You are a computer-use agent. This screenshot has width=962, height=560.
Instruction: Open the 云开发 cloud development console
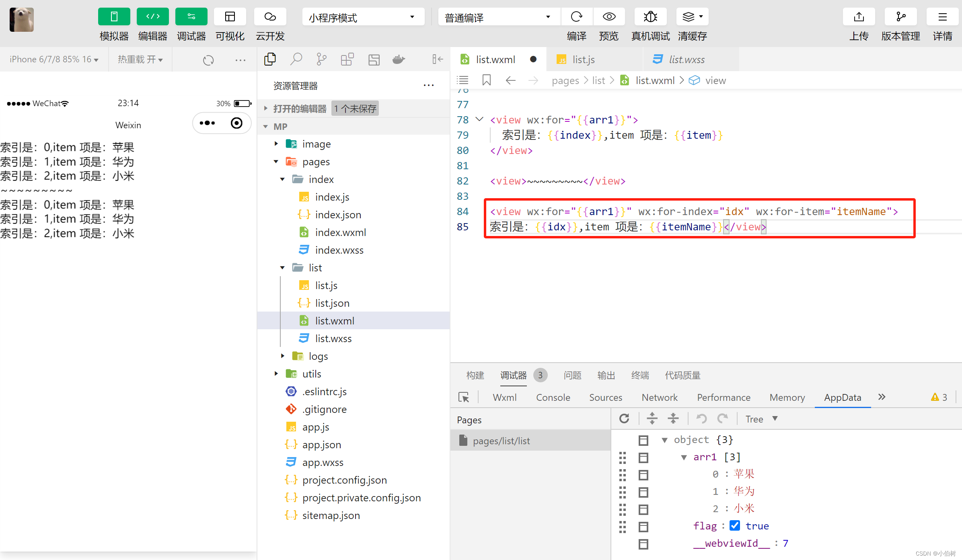click(x=270, y=16)
